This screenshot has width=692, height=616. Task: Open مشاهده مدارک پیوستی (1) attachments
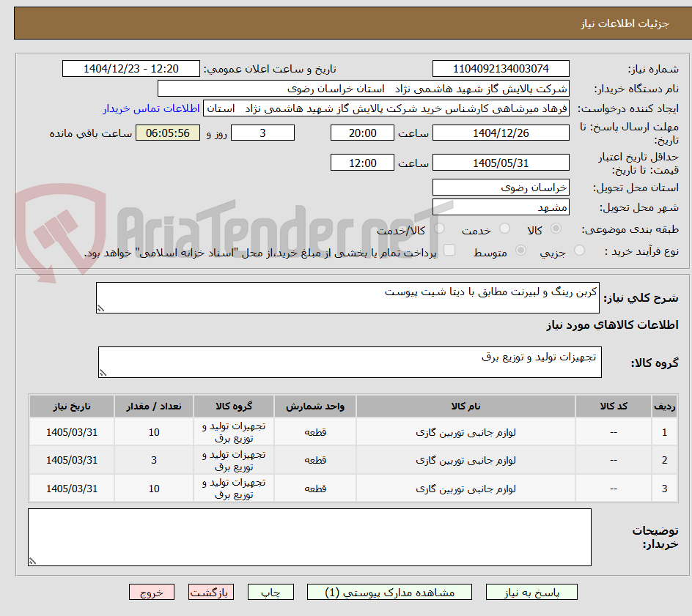click(x=389, y=592)
